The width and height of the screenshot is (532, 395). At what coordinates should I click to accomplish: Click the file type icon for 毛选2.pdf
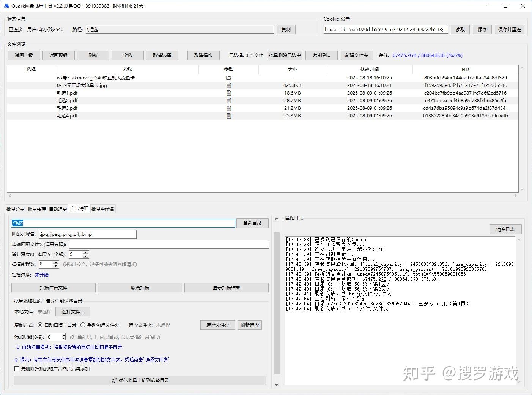tap(228, 101)
